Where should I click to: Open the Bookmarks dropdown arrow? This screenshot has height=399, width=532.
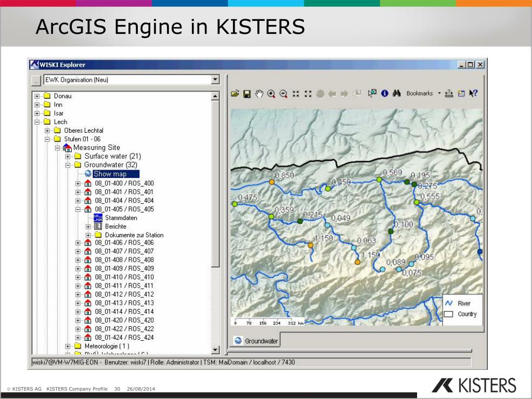pos(439,93)
